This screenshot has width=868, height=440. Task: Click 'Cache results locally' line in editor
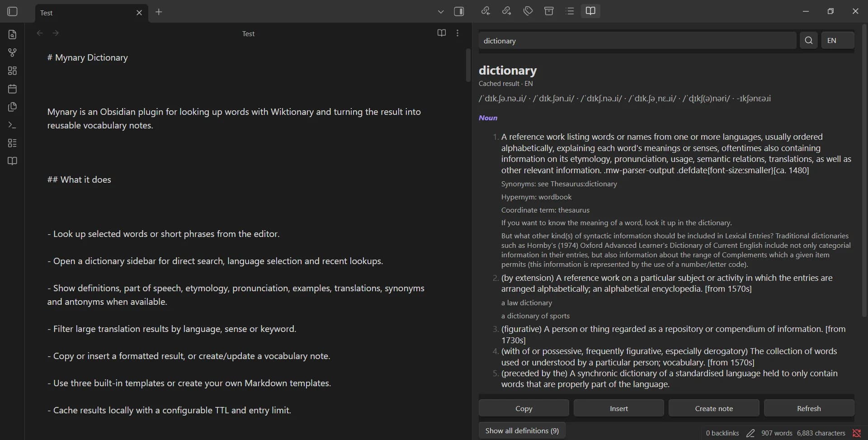point(169,410)
